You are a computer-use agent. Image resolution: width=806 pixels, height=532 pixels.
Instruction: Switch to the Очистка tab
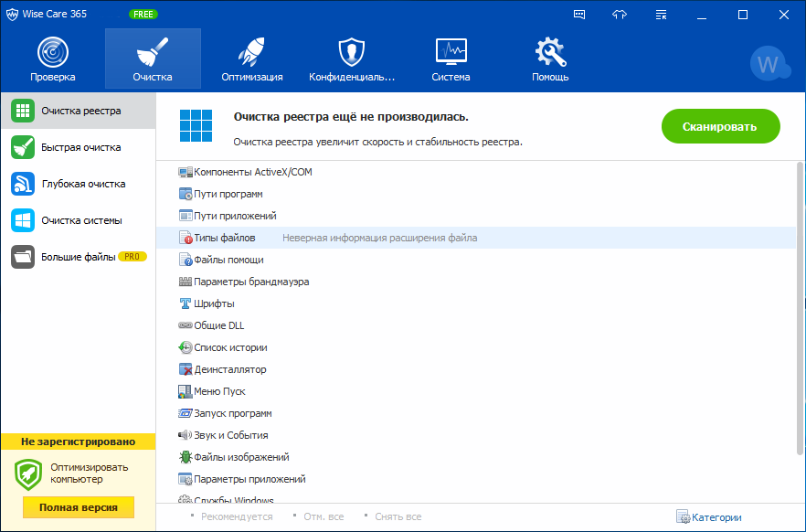[153, 59]
